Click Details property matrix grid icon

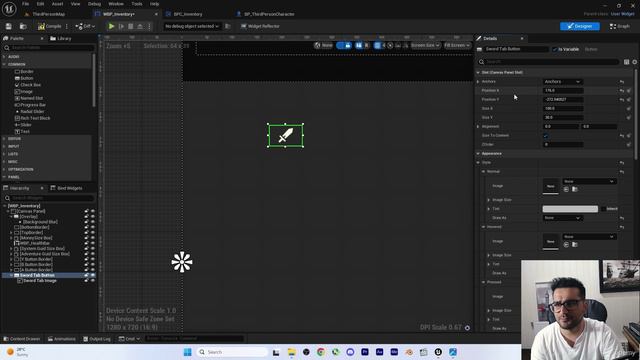click(626, 62)
